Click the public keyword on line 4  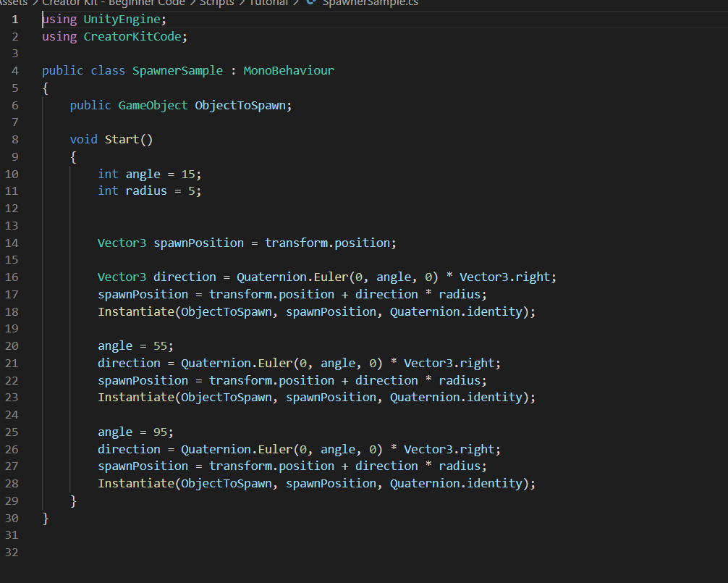click(x=63, y=70)
